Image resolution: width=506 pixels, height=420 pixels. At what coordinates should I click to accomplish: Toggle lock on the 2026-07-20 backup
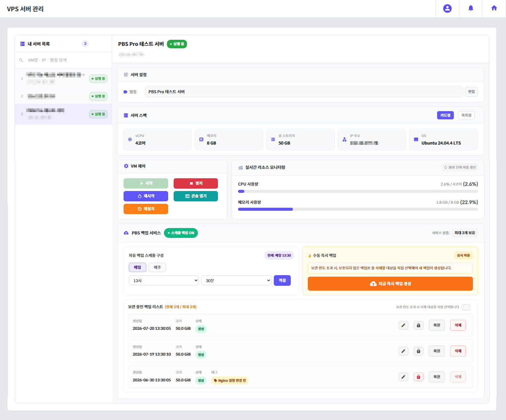point(419,325)
